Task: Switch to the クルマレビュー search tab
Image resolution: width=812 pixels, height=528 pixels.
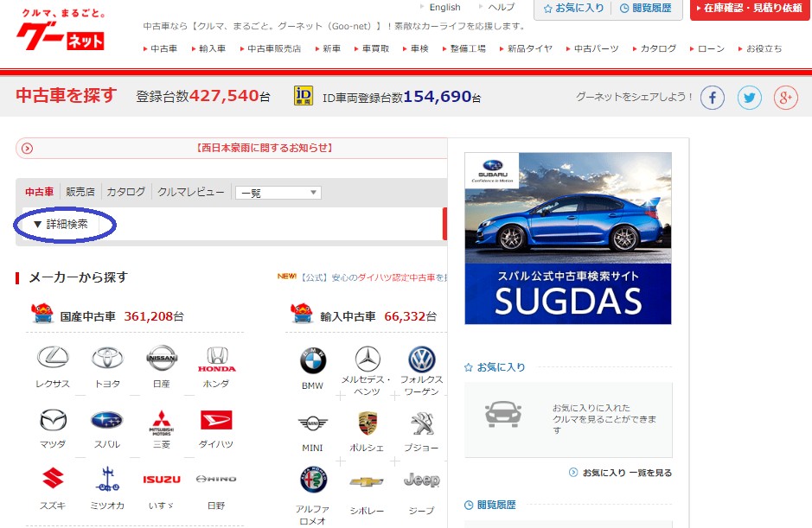Action: pyautogui.click(x=190, y=192)
